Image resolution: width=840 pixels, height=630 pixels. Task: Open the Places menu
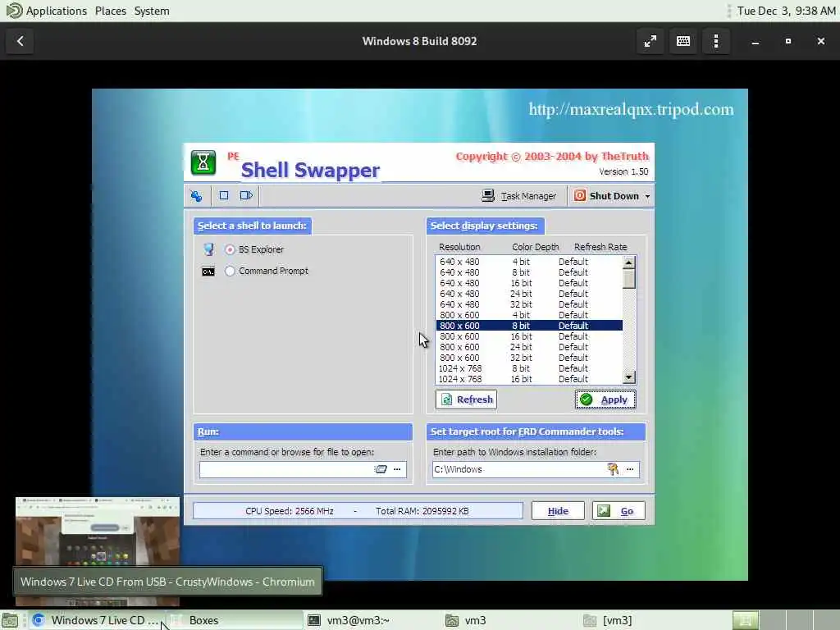point(111,11)
